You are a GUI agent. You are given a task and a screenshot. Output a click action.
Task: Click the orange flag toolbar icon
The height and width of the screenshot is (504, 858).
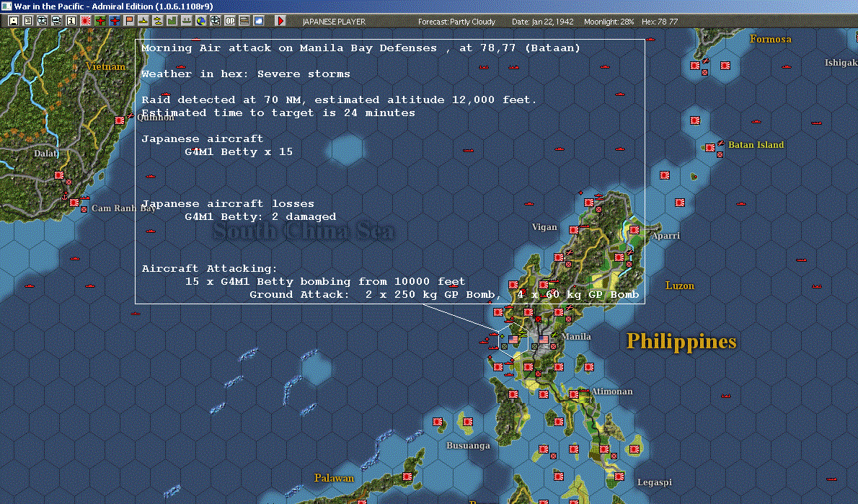point(128,21)
